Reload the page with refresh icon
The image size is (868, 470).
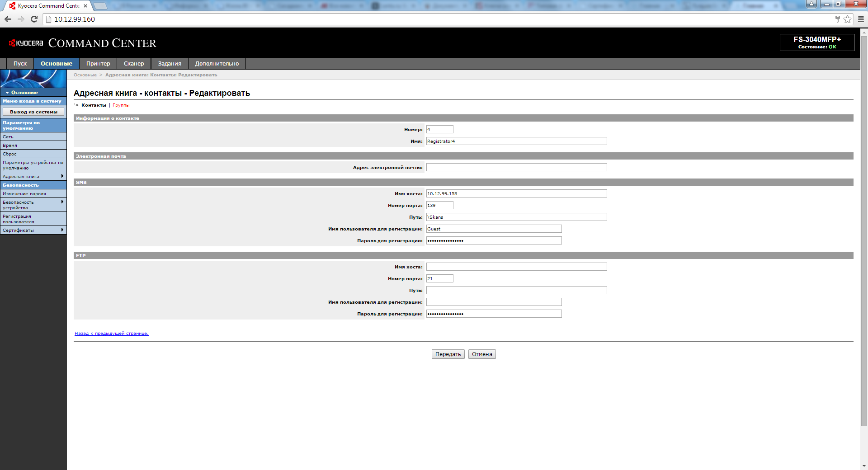(34, 19)
